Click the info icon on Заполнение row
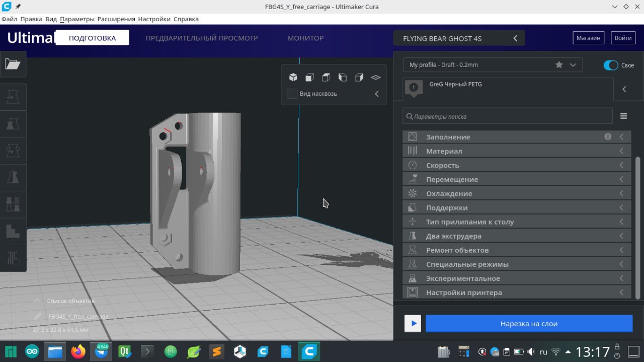Screen dimensions: 644x362 pos(608,136)
